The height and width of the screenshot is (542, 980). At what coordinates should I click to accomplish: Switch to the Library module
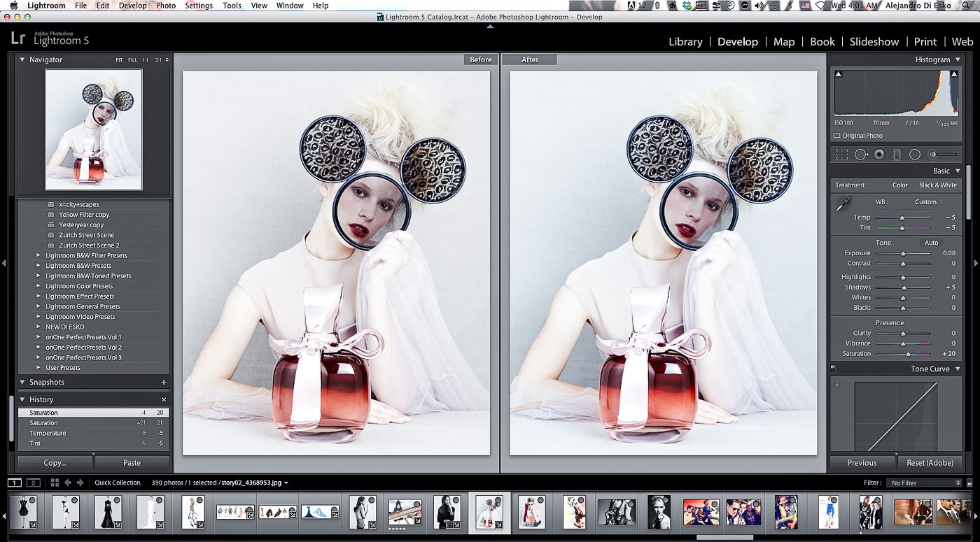(685, 42)
